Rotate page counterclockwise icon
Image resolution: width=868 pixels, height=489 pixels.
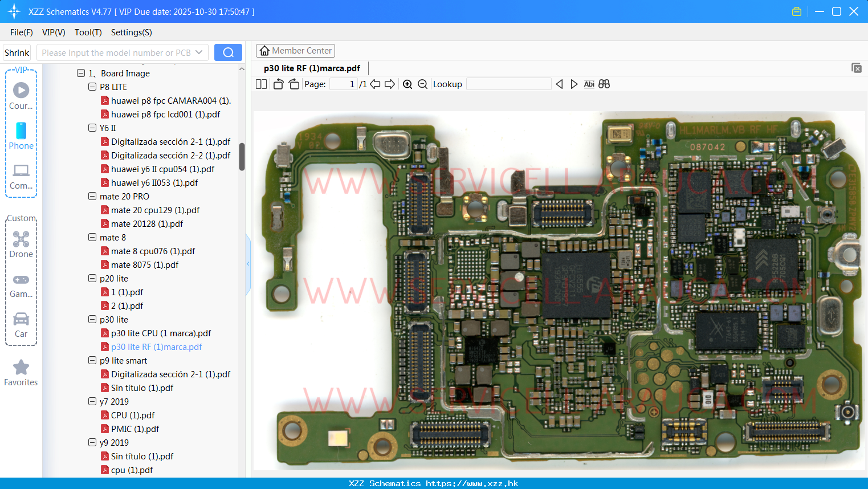pos(278,84)
